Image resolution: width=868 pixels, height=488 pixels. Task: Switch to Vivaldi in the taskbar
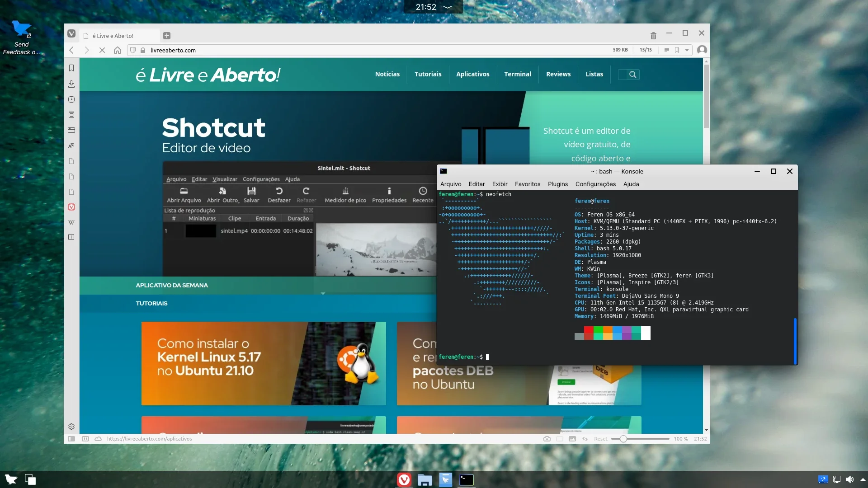tap(404, 479)
